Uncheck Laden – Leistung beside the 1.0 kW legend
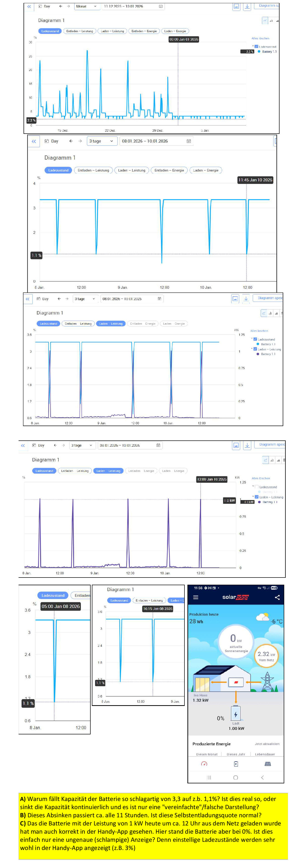This screenshot has width=307, height=868. click(256, 497)
